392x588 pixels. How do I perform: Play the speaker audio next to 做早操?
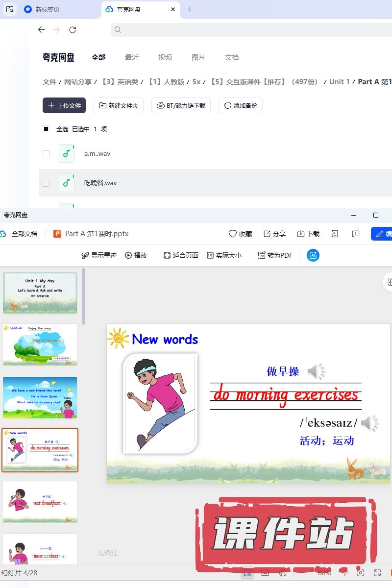pyautogui.click(x=316, y=372)
